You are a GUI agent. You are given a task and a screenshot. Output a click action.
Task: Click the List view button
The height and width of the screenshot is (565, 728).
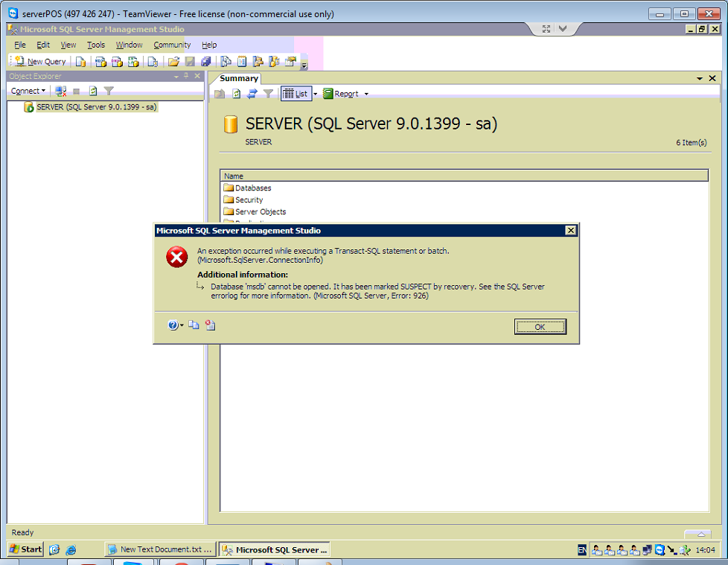(296, 94)
